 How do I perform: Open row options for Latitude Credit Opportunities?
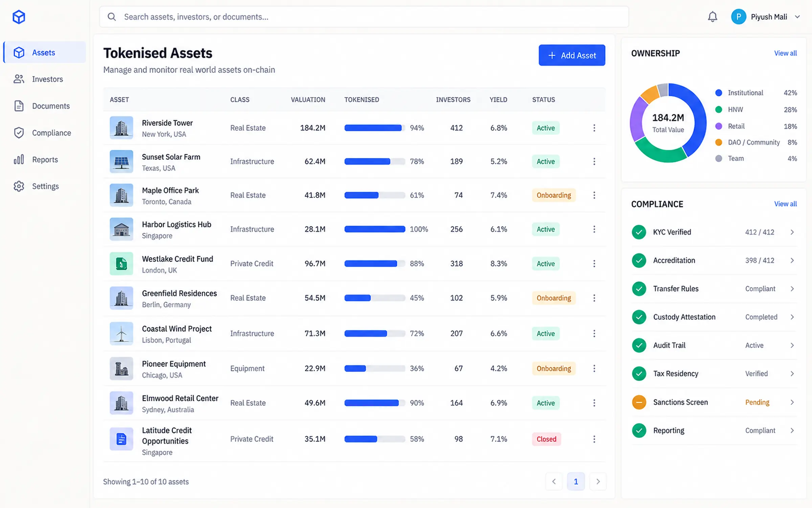tap(594, 439)
